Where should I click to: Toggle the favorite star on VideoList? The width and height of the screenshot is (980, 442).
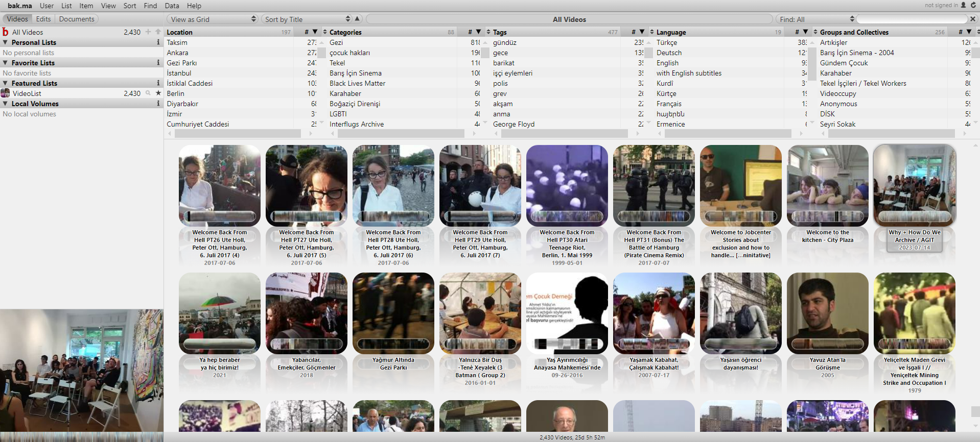158,93
